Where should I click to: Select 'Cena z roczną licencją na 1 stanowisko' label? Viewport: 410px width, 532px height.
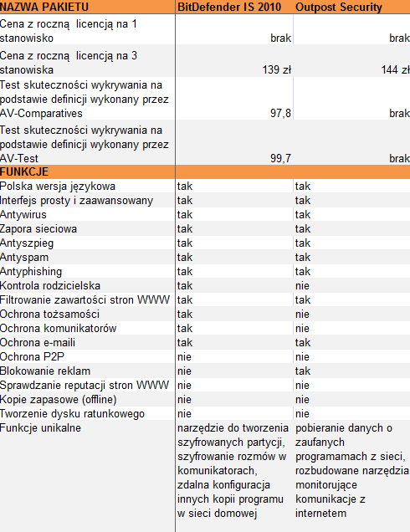coord(69,31)
